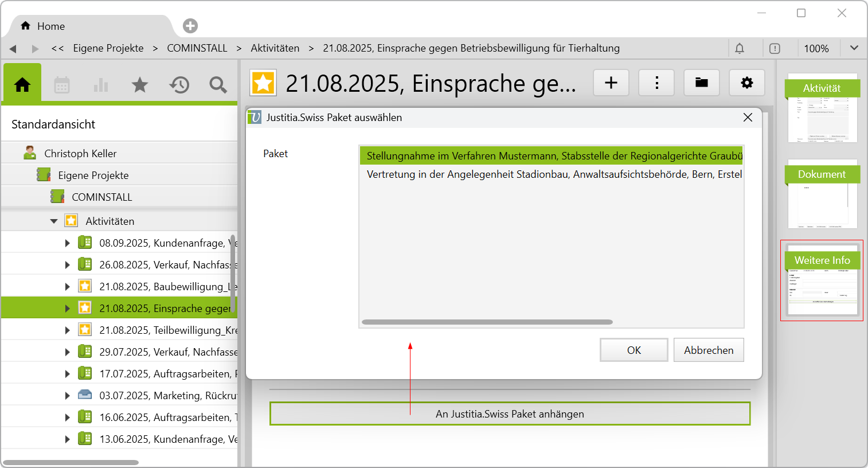Click the tree panel horizontal scrollbar
This screenshot has width=868, height=468.
(x=71, y=462)
